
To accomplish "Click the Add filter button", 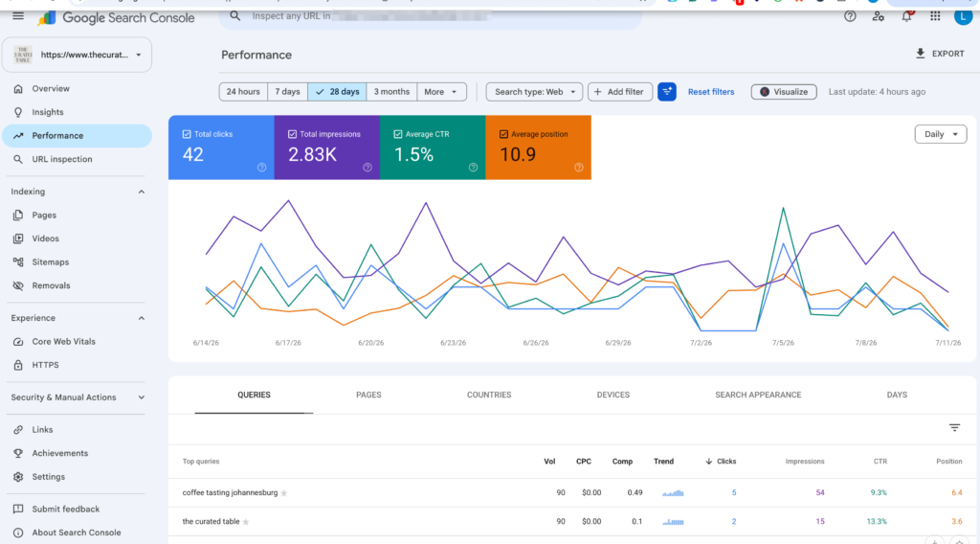I will [x=620, y=92].
